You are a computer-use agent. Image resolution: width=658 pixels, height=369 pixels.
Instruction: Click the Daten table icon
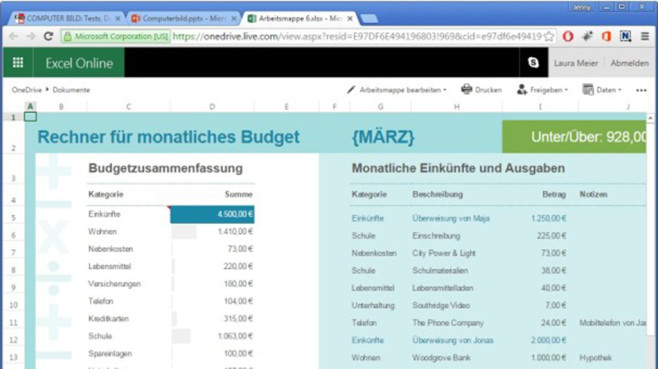coord(588,89)
